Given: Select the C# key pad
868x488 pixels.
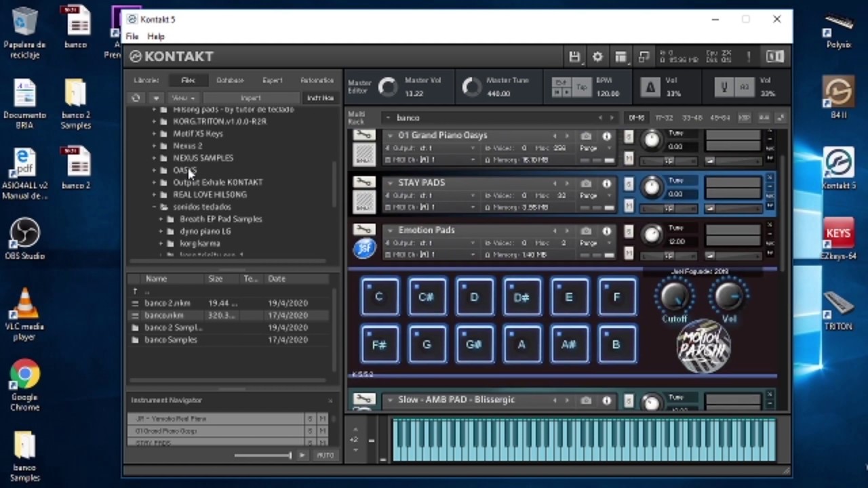Looking at the screenshot, I should [427, 297].
